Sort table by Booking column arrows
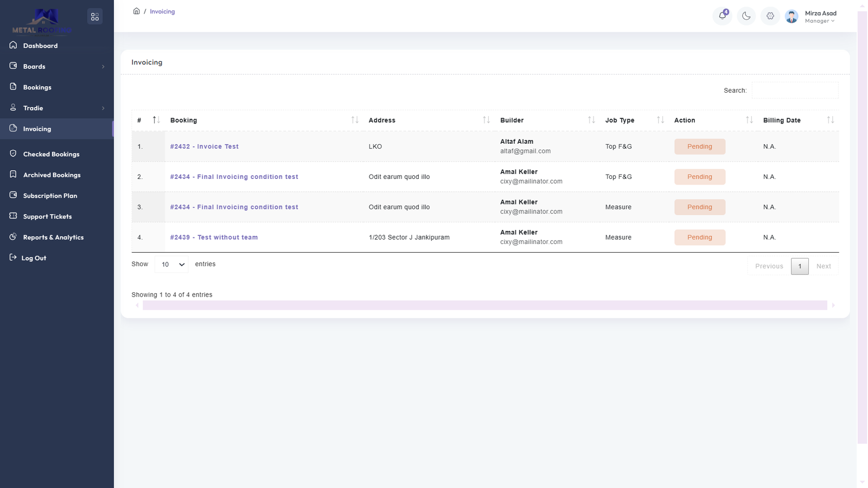This screenshot has width=868, height=488. pos(355,120)
